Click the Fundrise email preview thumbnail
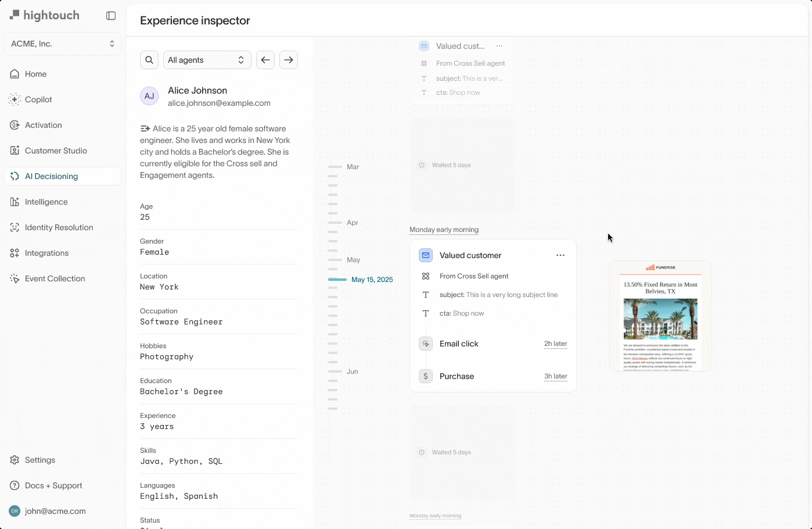 tap(660, 316)
